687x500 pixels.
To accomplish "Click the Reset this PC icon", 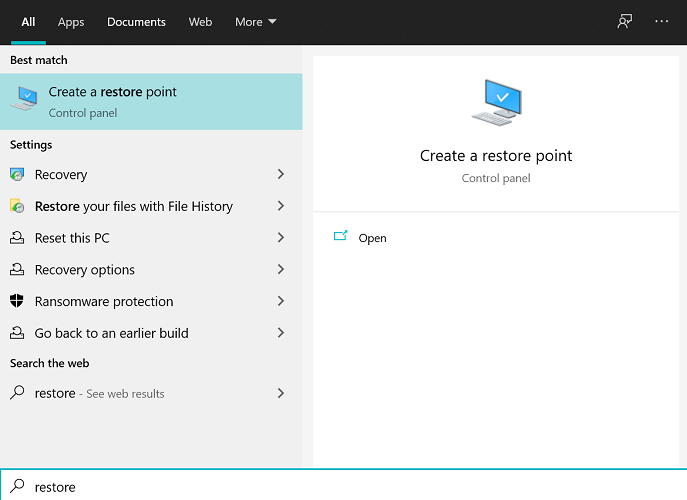I will coord(17,238).
